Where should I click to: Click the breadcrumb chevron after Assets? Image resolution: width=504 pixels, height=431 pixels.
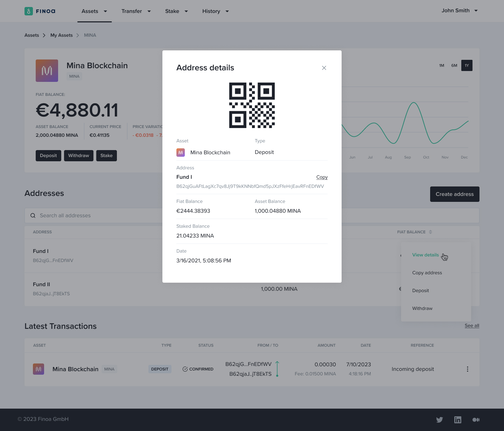coord(44,35)
